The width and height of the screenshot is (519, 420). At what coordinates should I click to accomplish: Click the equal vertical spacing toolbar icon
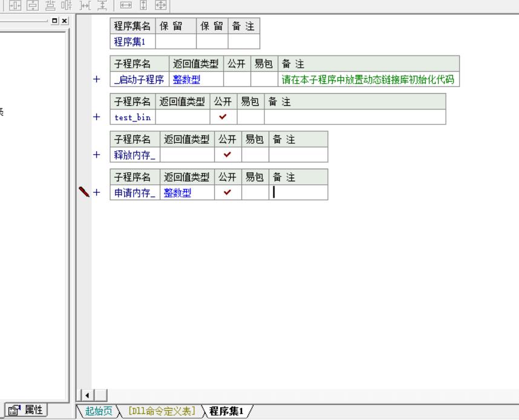coord(102,5)
